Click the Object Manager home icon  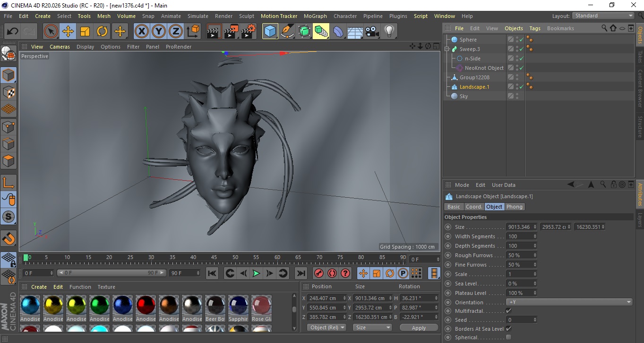coord(613,28)
